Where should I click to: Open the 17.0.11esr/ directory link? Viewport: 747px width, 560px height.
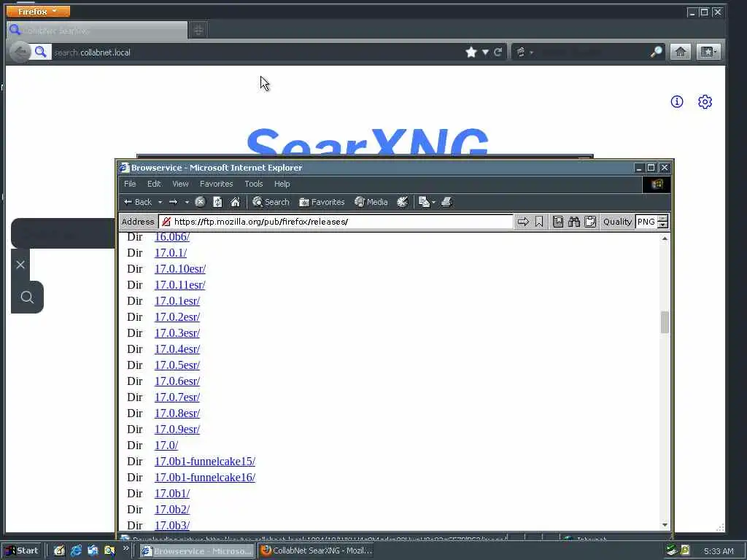180,285
